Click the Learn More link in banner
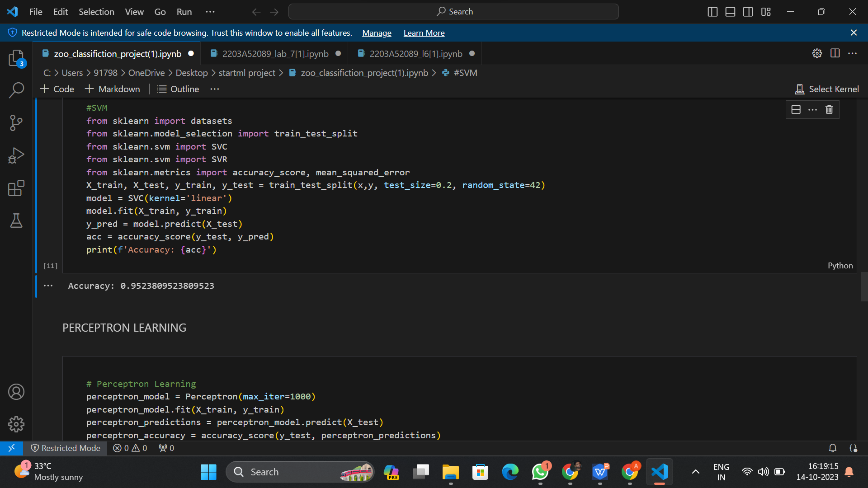Image resolution: width=868 pixels, height=488 pixels. (x=424, y=33)
